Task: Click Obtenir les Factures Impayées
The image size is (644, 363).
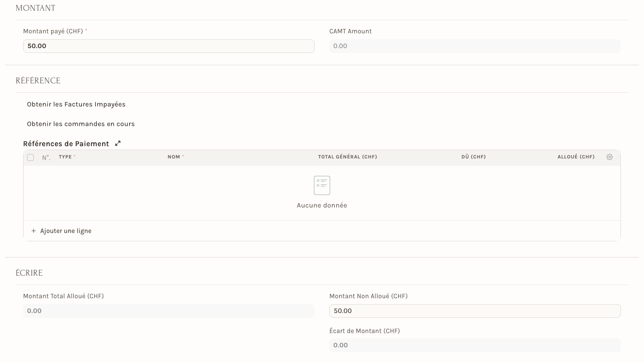Action: click(x=76, y=104)
